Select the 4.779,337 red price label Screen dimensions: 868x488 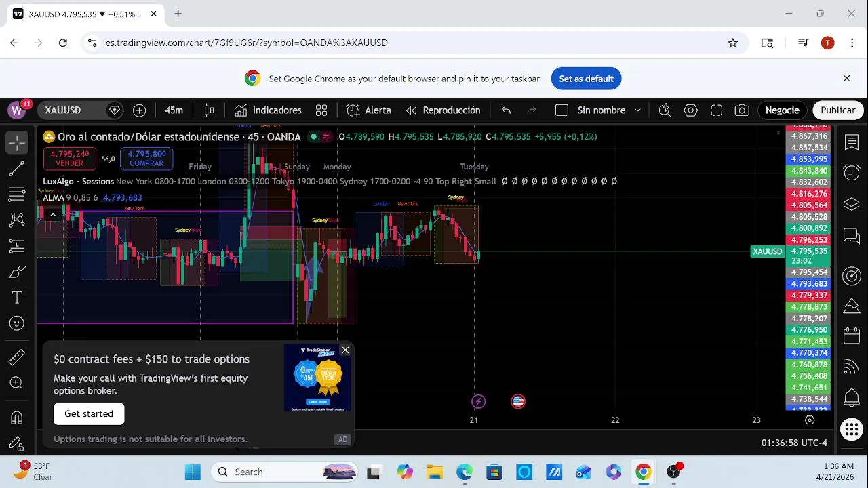click(808, 296)
